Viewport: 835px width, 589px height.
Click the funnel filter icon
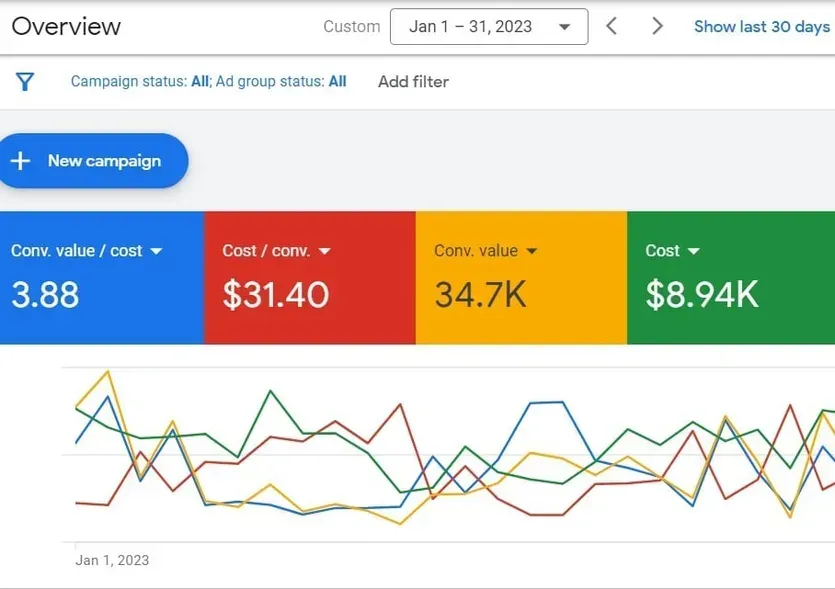click(25, 81)
